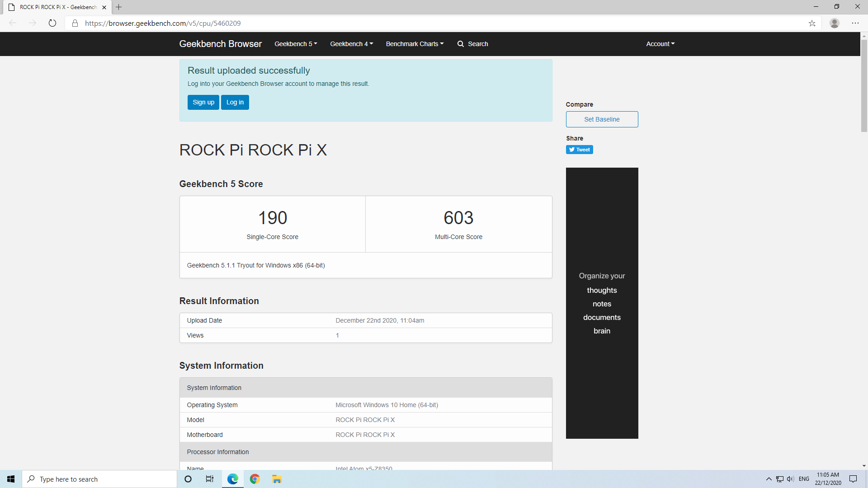Click the ROCK Pi ROCK Pi X Motherboard link
Image resolution: width=868 pixels, height=488 pixels.
tap(365, 435)
